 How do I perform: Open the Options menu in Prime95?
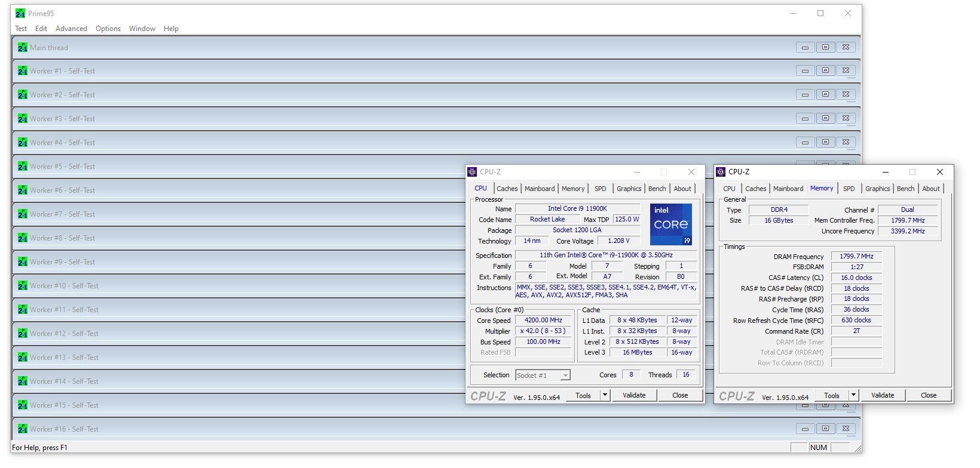click(x=108, y=29)
